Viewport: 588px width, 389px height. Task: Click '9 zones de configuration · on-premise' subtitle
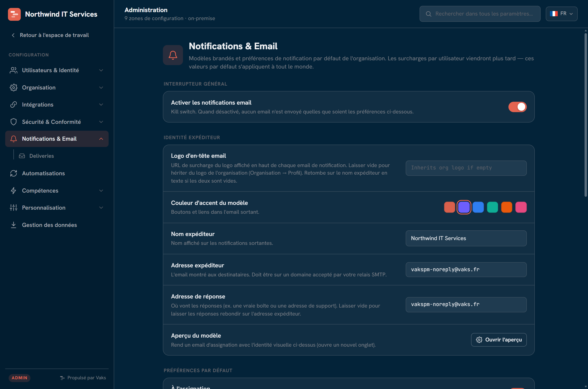click(x=170, y=18)
